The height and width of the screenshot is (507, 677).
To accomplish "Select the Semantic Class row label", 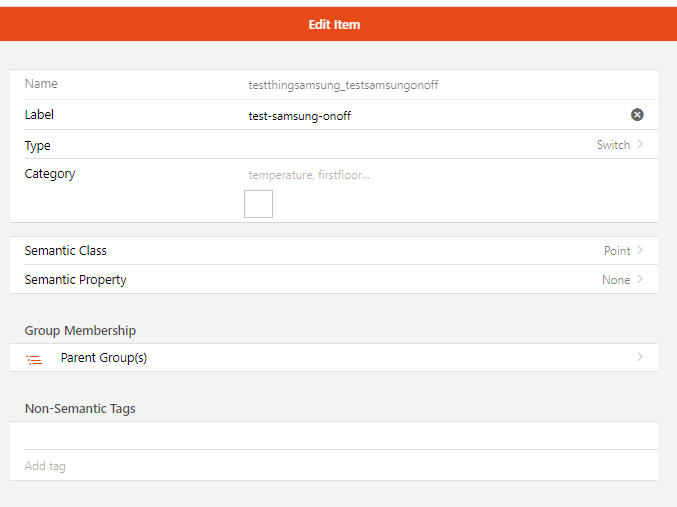I will tap(66, 251).
